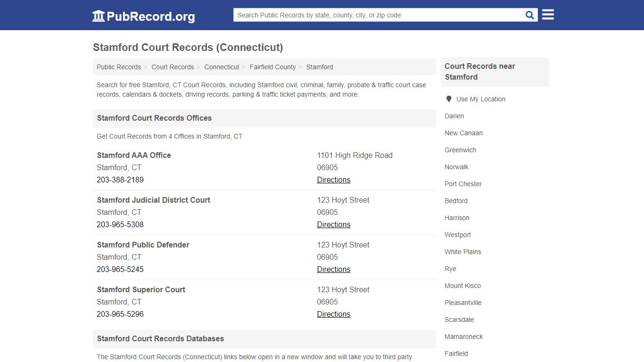644x362 pixels.
Task: Click the PubRecord.org building logo icon
Action: 99,16
